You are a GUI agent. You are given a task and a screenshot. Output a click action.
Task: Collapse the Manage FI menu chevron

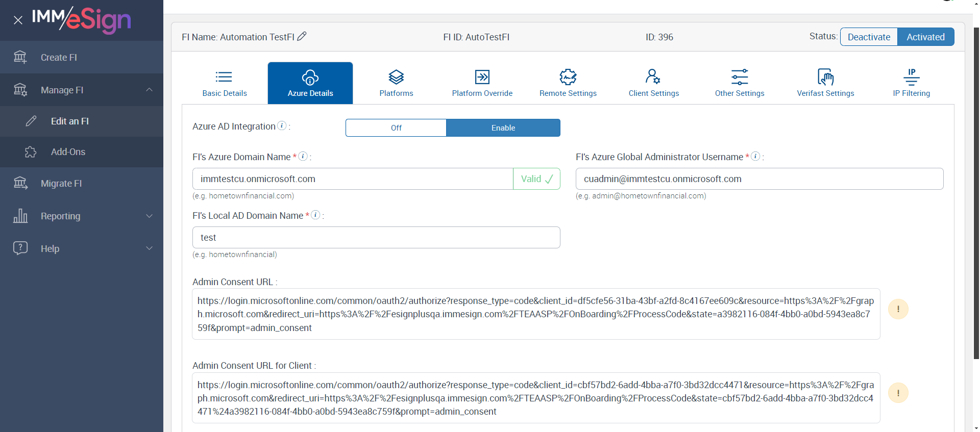click(x=150, y=90)
